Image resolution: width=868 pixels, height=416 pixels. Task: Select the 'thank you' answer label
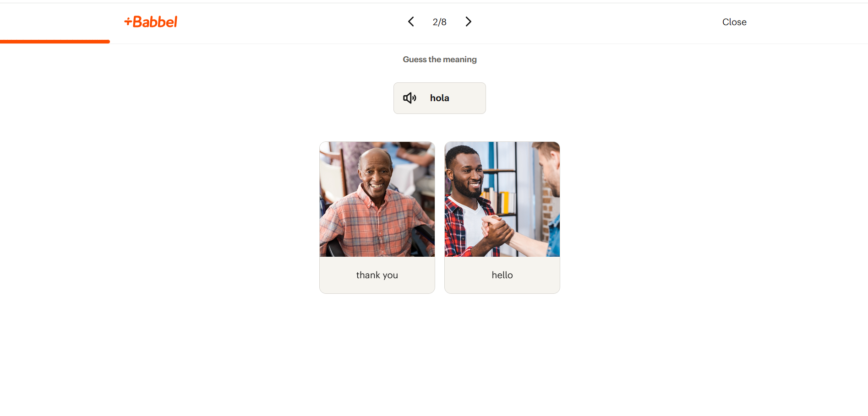pyautogui.click(x=377, y=275)
